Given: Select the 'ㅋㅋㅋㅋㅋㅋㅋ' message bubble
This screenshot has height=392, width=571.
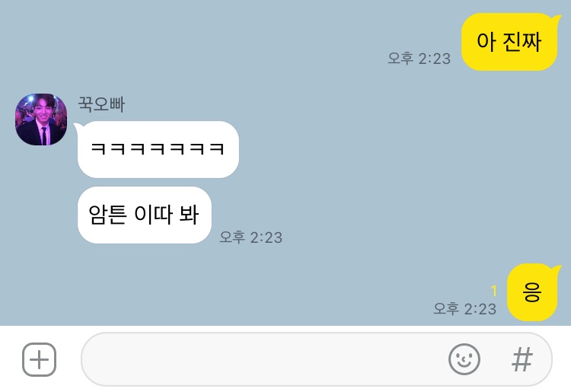Looking at the screenshot, I should (x=157, y=149).
